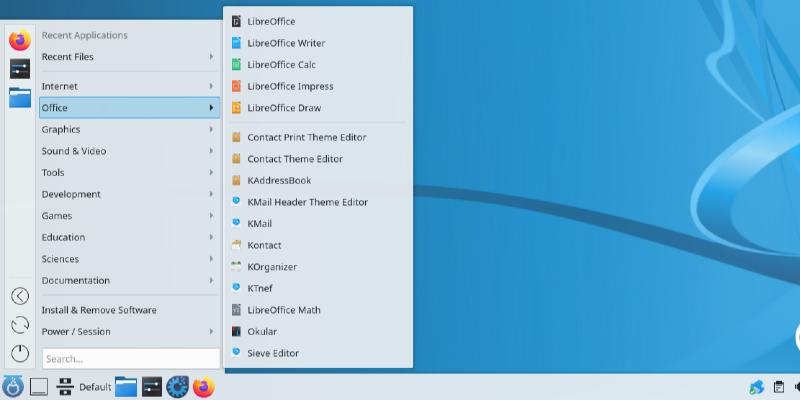Open KOrganizer calendar application
Image resolution: width=800 pixels, height=400 pixels.
(271, 267)
